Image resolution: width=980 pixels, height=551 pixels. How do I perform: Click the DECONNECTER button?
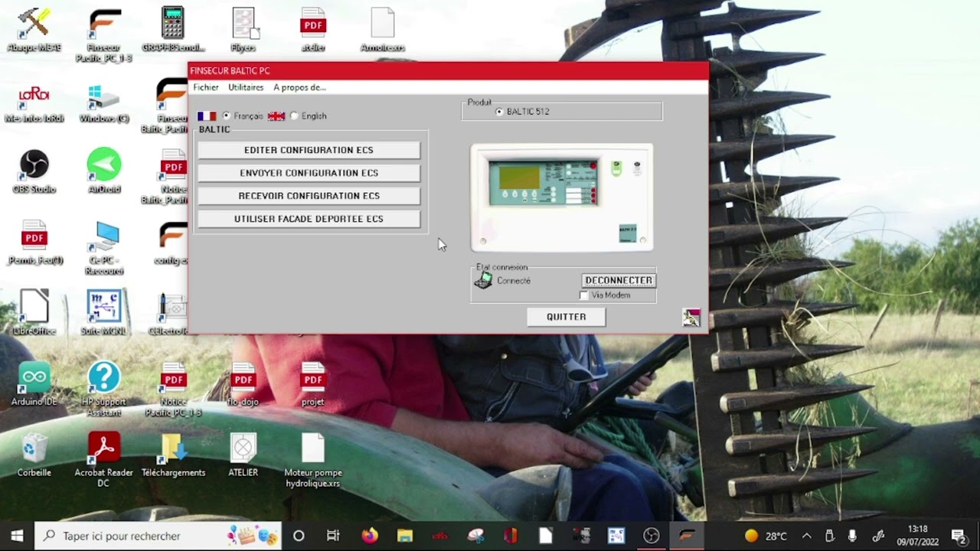(619, 281)
